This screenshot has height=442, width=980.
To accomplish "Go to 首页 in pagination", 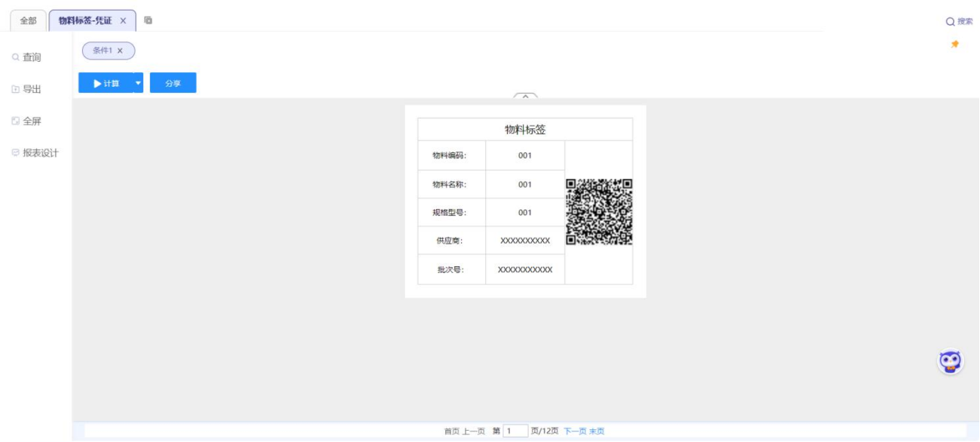I will point(451,431).
